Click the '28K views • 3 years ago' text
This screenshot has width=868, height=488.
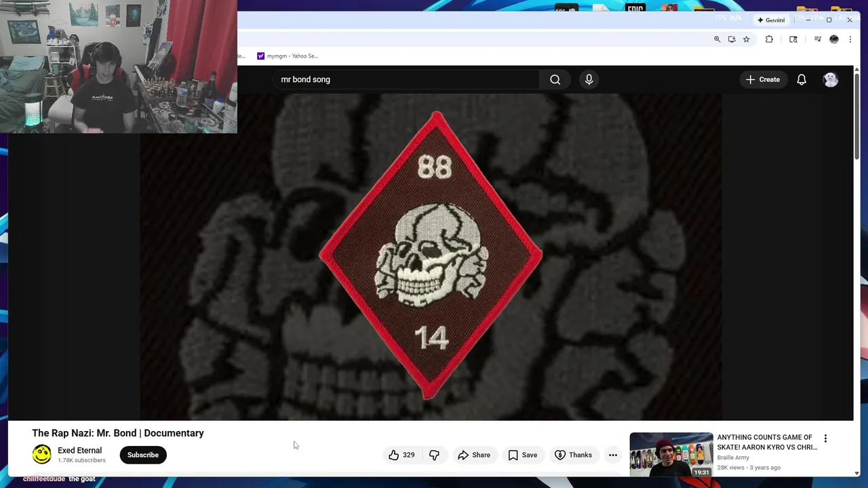click(x=749, y=468)
